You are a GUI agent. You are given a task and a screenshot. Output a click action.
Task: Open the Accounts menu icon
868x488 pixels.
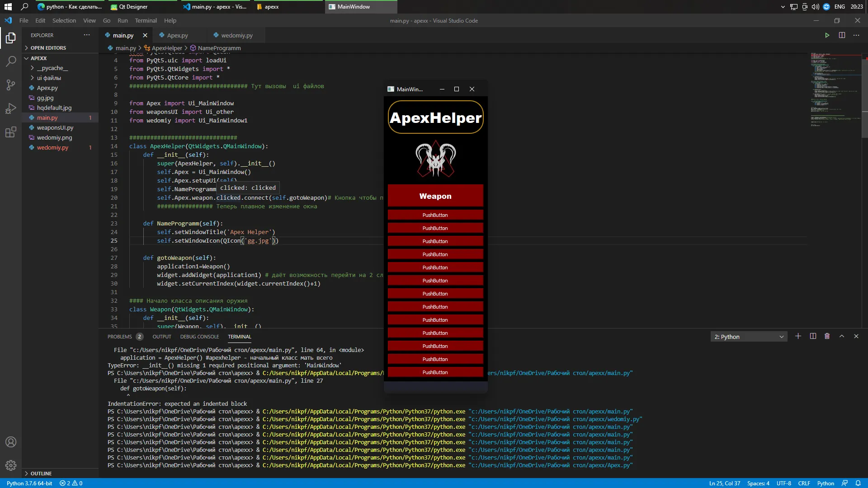[11, 442]
